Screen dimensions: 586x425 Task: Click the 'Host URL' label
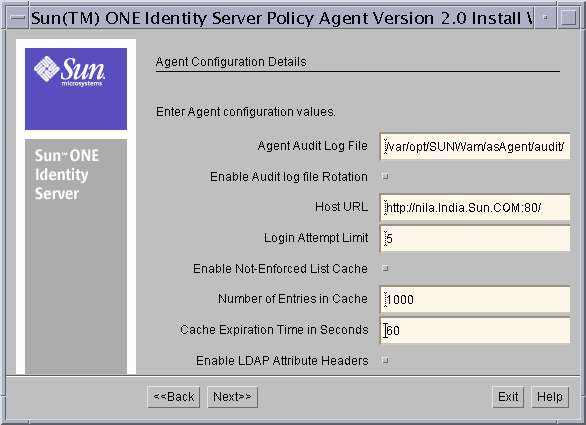click(341, 207)
